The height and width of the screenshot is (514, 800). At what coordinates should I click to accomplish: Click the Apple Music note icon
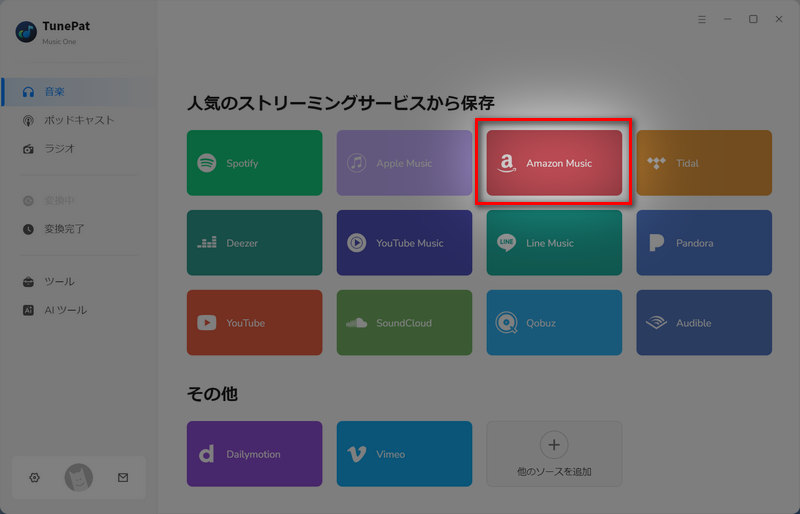357,163
